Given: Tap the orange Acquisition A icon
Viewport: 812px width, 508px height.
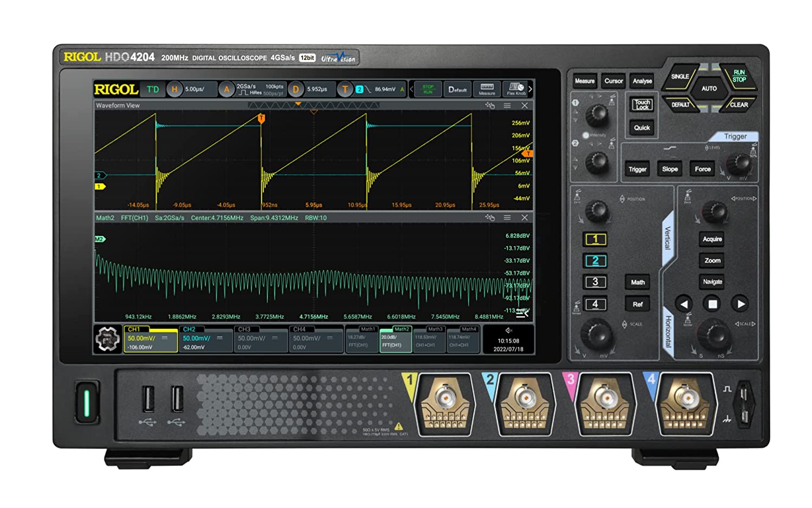Looking at the screenshot, I should tap(227, 89).
